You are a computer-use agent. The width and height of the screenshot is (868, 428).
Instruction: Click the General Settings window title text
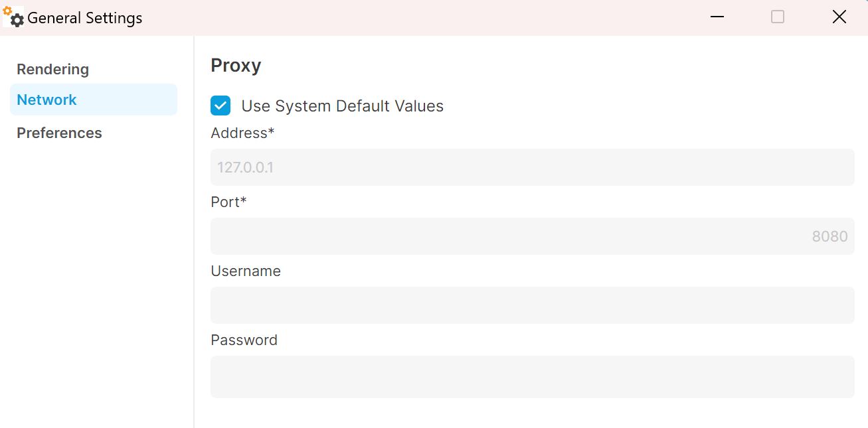click(x=85, y=18)
